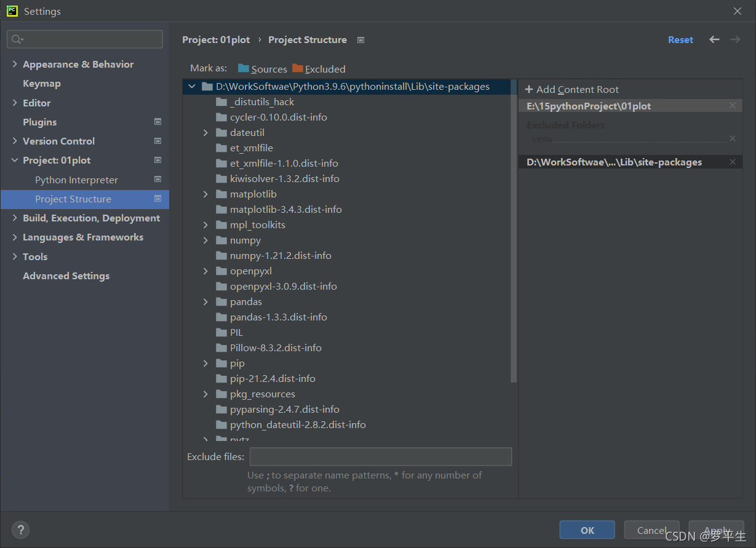Click the project-level icon beside Version Control

[157, 141]
